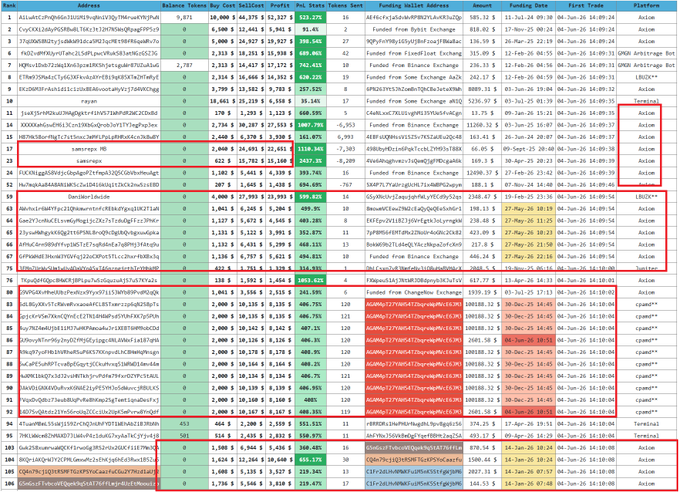This screenshot has width=680, height=492.
Task: Select GMGN Arbitrage Bot in rank 6 row
Action: [647, 53]
